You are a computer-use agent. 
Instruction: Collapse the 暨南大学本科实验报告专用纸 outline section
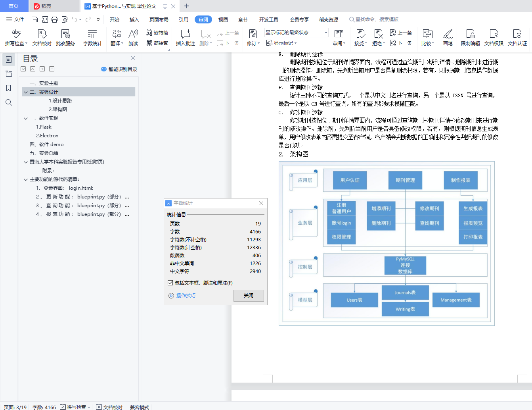pyautogui.click(x=26, y=162)
